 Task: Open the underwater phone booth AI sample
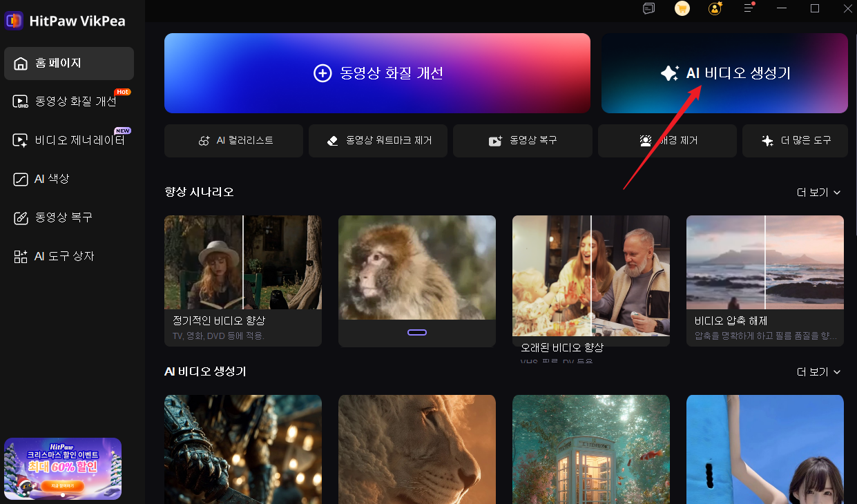[591, 449]
